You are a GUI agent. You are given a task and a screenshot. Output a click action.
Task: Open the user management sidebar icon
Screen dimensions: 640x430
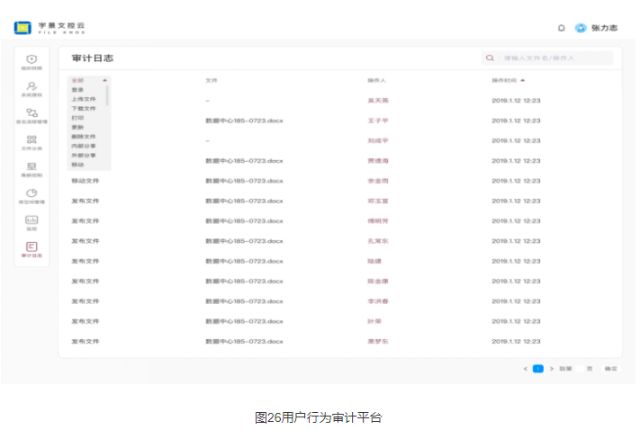31,87
